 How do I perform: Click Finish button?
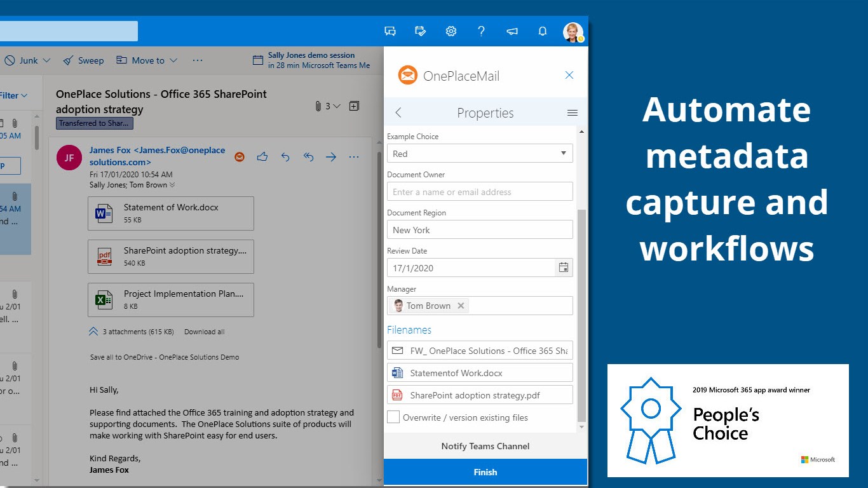tap(485, 472)
